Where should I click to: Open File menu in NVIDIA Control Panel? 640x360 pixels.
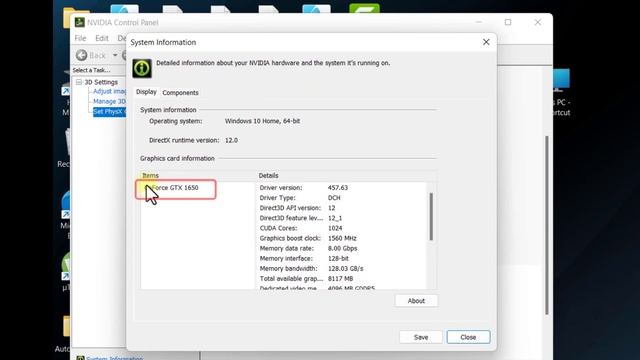80,38
